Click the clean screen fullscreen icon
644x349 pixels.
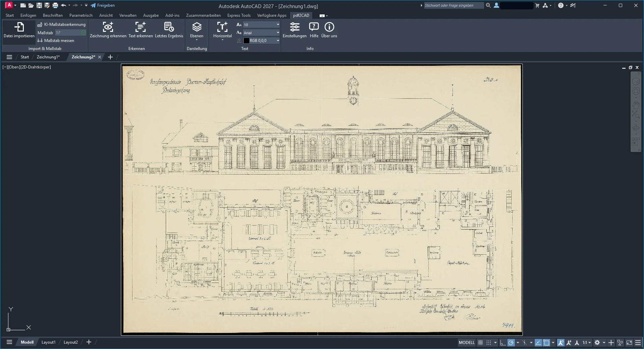(629, 343)
